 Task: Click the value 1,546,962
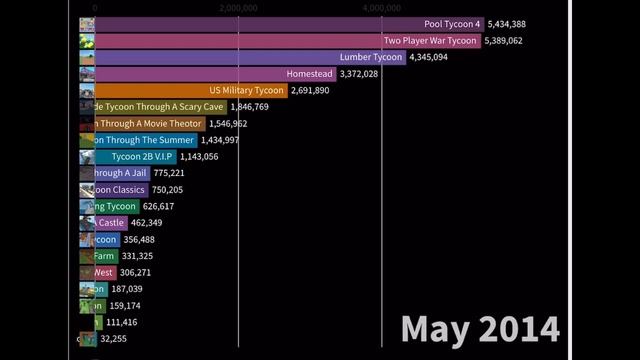click(x=228, y=124)
